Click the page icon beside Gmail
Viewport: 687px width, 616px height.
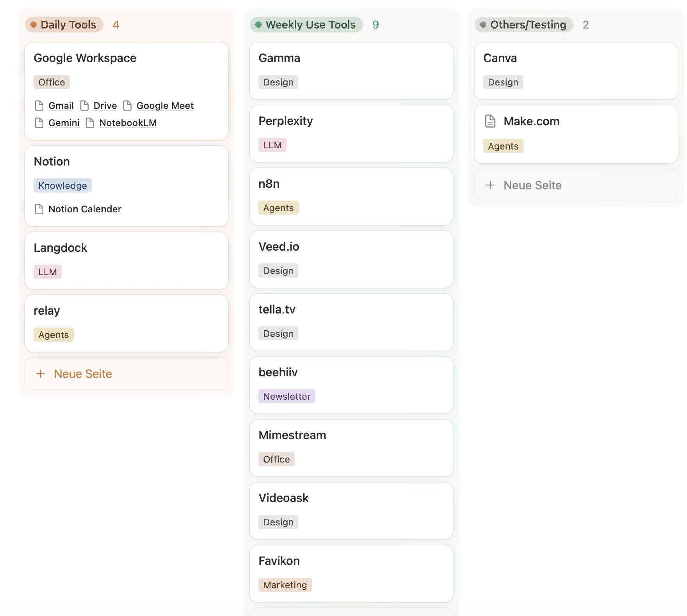[x=39, y=106]
